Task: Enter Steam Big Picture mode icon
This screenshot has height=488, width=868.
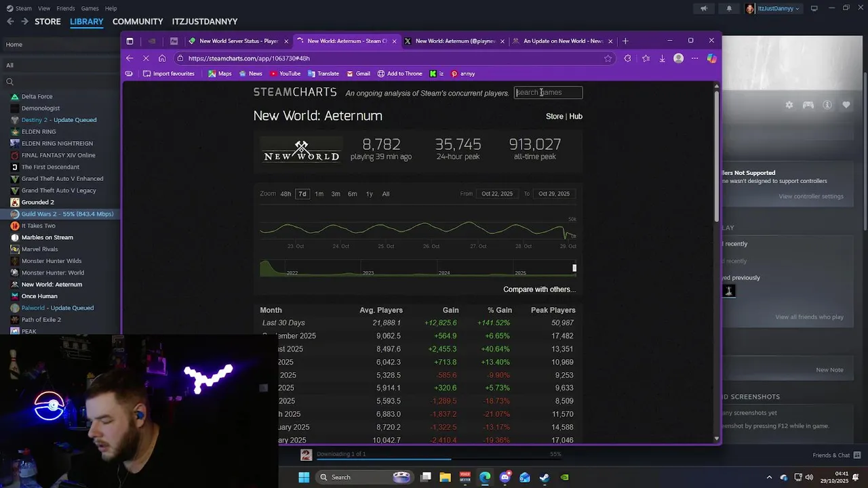Action: [814, 8]
